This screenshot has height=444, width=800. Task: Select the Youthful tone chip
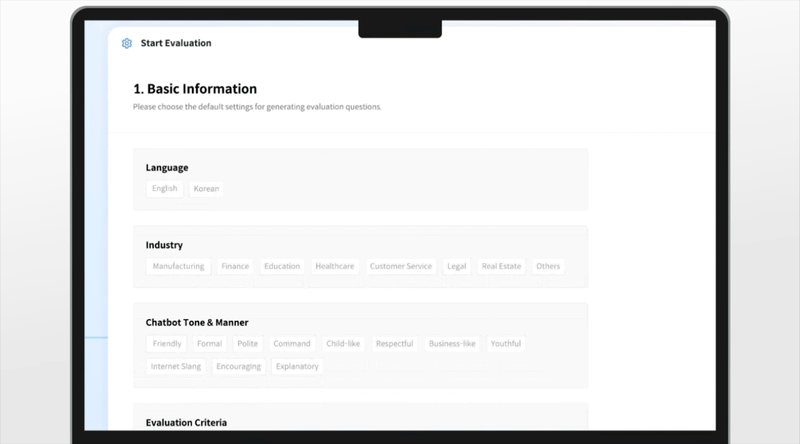tap(506, 343)
